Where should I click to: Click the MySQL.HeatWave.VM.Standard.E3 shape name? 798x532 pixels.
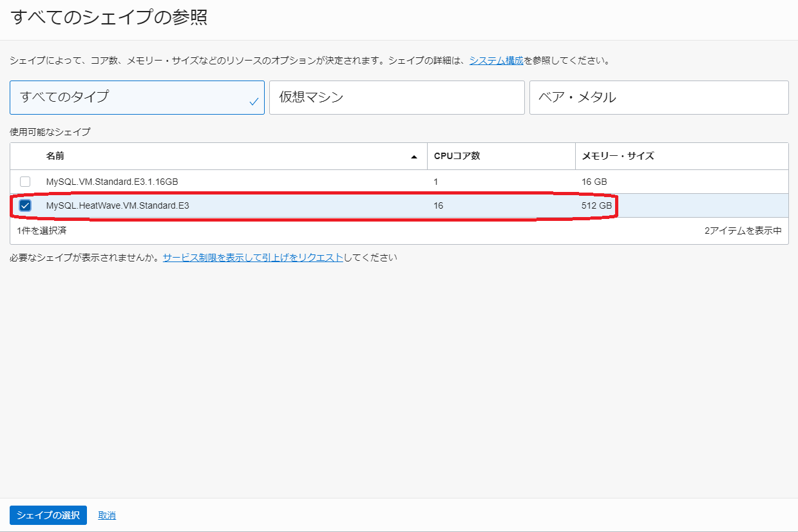117,205
